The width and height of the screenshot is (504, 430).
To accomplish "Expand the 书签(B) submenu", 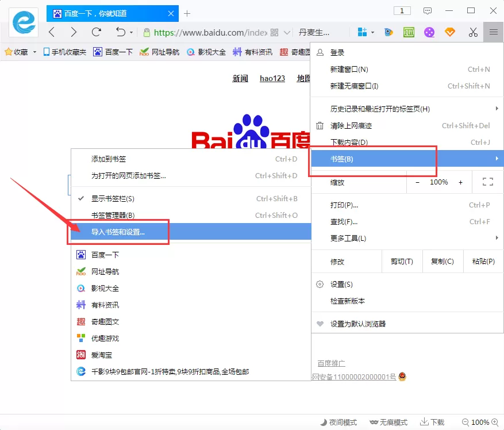I will 407,159.
